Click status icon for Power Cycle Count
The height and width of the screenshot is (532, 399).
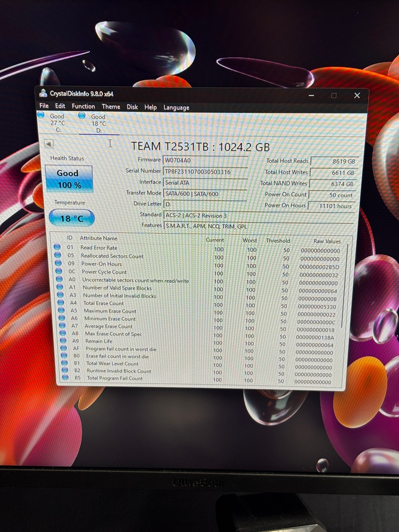click(x=59, y=271)
